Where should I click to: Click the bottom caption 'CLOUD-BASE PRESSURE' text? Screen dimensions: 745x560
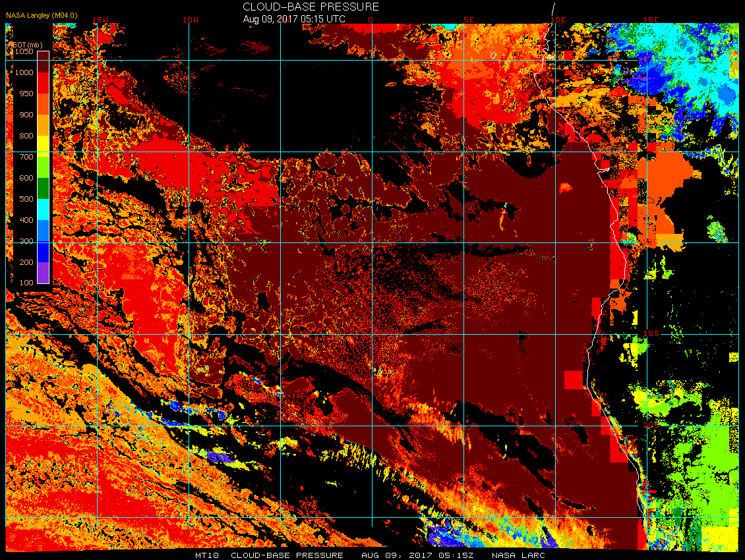point(287,555)
